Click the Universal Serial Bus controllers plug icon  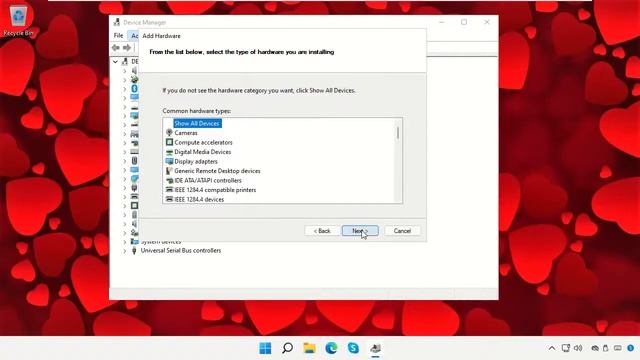pos(134,251)
